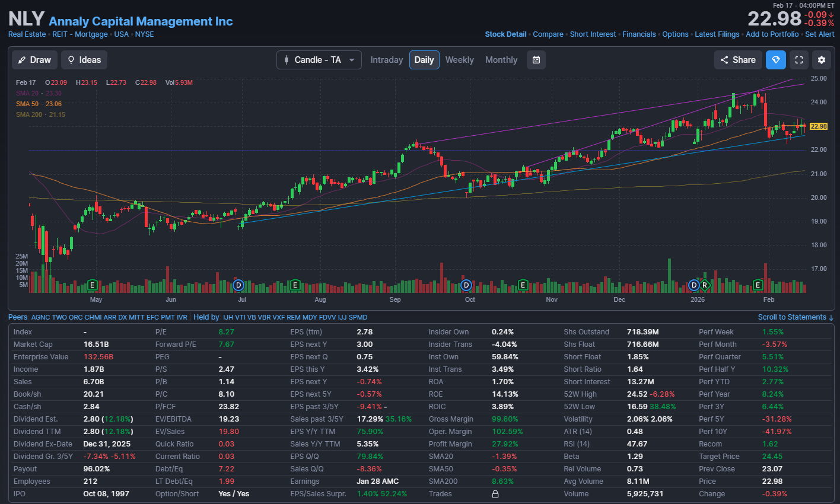Image resolution: width=840 pixels, height=504 pixels.
Task: Click the Held by label link
Action: (x=206, y=317)
